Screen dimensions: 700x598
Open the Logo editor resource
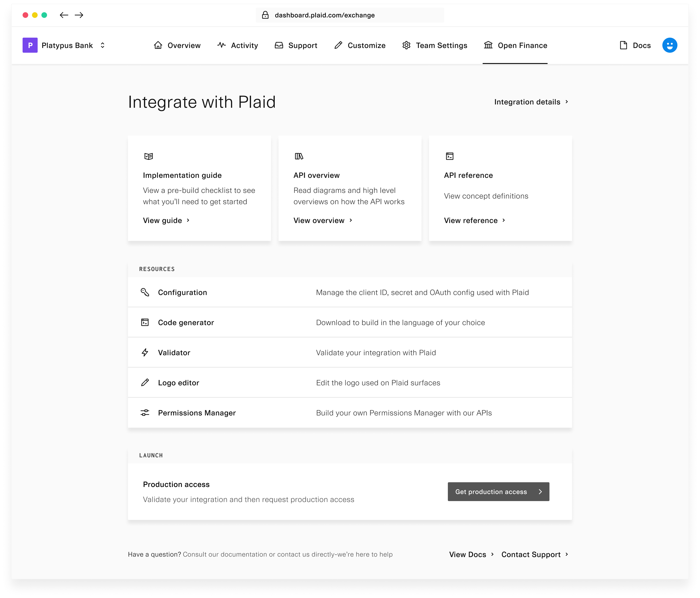coord(350,383)
